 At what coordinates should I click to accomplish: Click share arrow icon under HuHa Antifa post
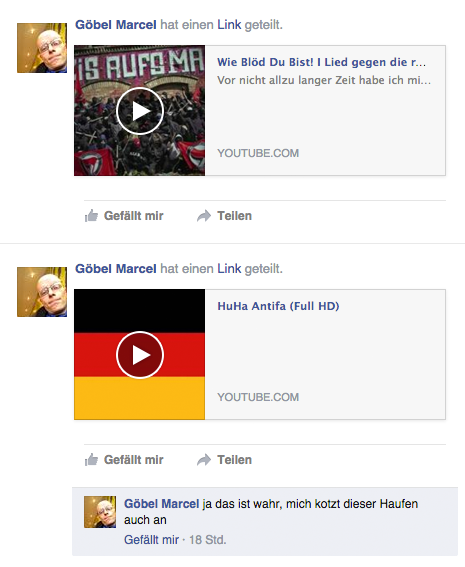[x=204, y=460]
